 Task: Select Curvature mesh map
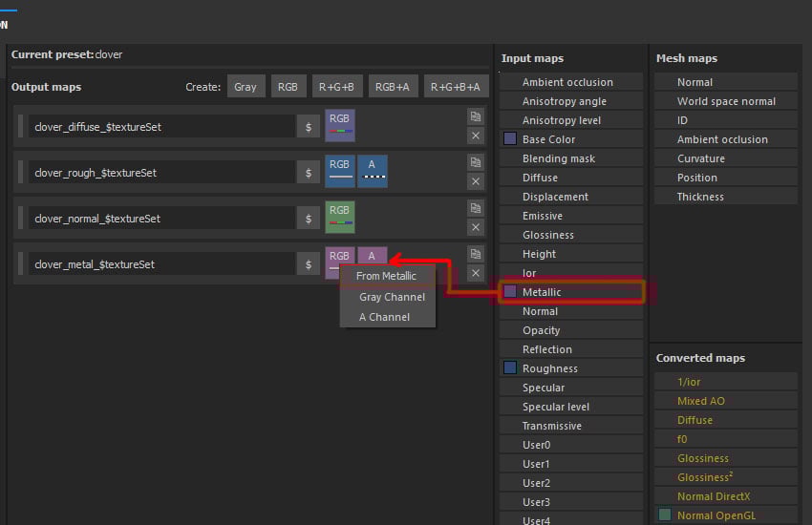coord(725,158)
